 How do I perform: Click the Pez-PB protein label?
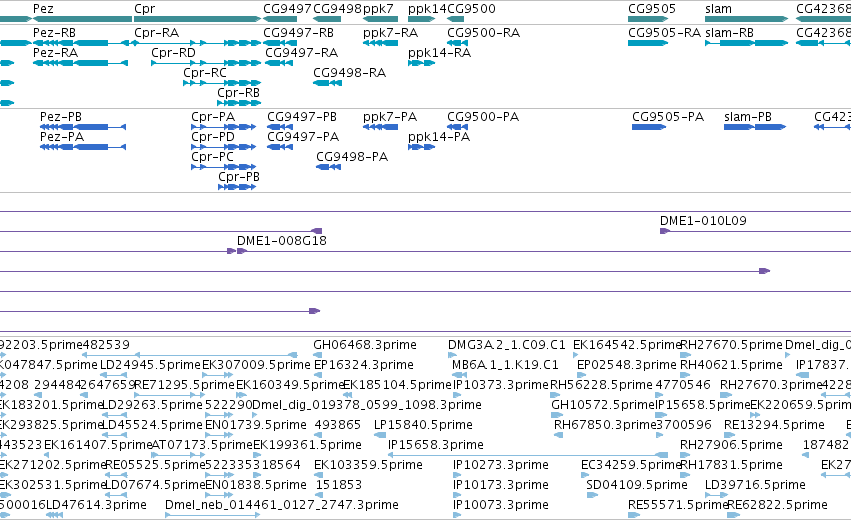click(61, 117)
